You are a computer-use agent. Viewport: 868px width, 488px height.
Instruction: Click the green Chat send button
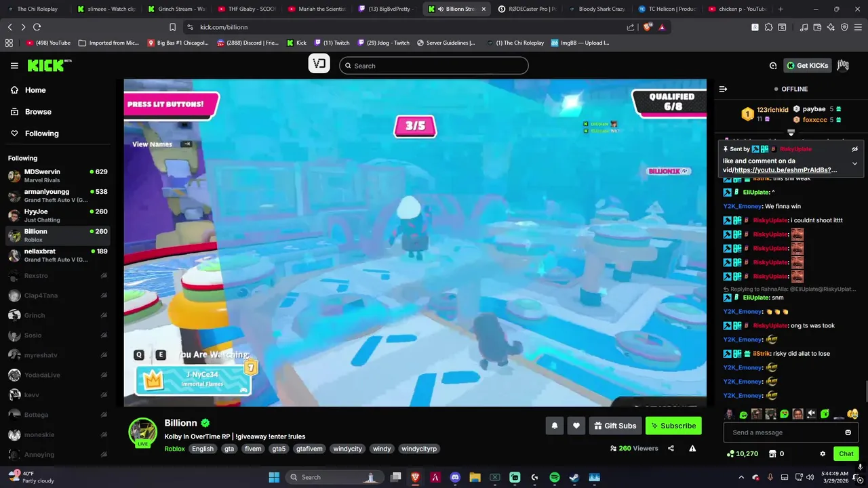(x=846, y=453)
